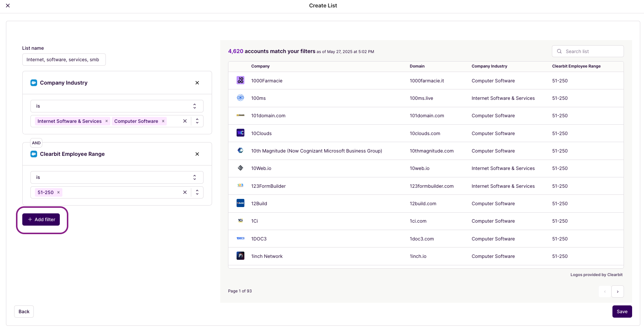Click the Page 1 of 93 indicator
Image resolution: width=644 pixels, height=331 pixels.
point(240,291)
